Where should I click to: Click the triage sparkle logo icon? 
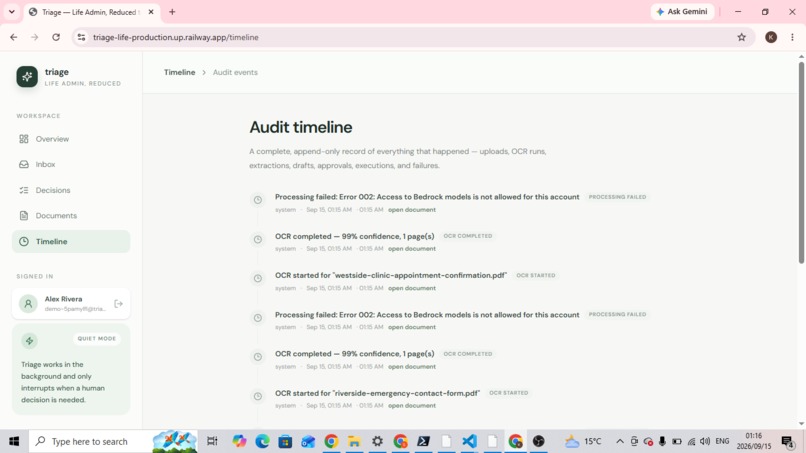(x=27, y=77)
